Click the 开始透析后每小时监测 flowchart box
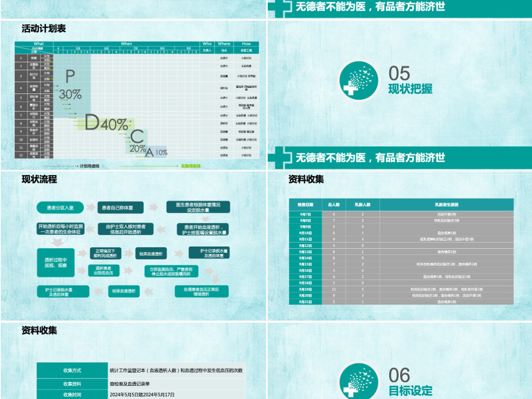This screenshot has width=532, height=399. pos(59,229)
